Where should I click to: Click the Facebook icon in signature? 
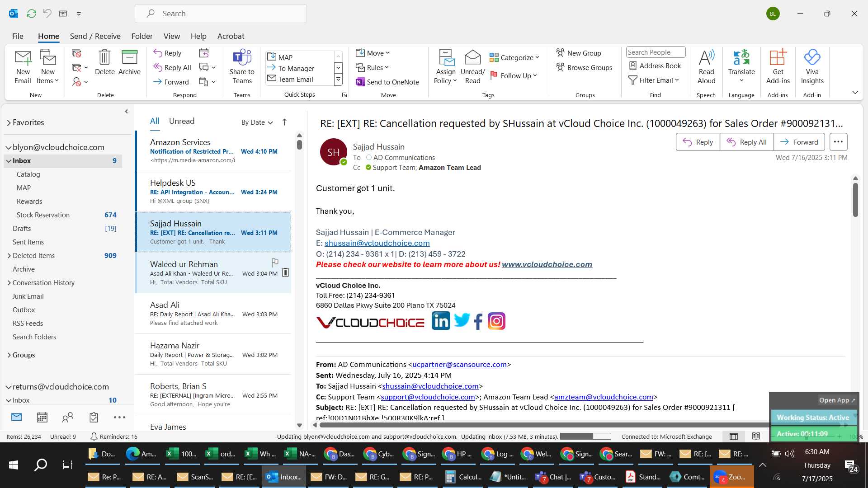[478, 321]
